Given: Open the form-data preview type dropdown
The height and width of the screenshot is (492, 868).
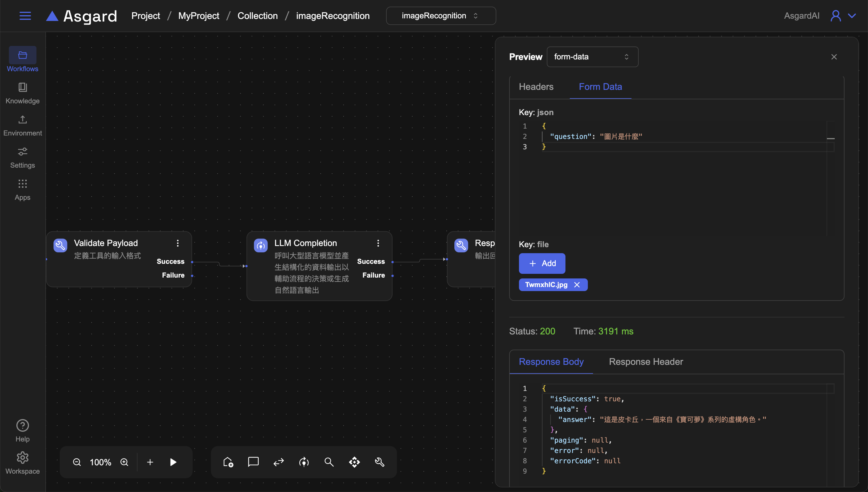Looking at the screenshot, I should [592, 57].
